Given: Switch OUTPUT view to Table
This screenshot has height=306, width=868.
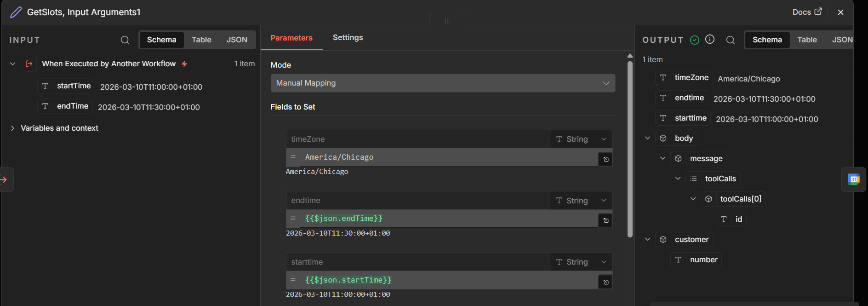Looking at the screenshot, I should pos(807,40).
